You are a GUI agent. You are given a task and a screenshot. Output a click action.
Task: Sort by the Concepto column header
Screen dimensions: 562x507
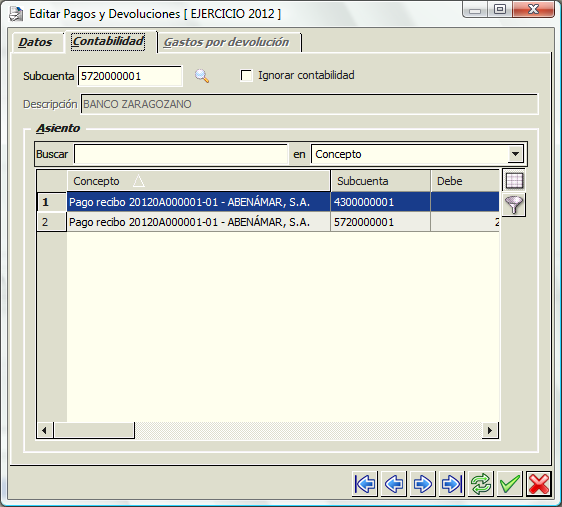click(199, 181)
